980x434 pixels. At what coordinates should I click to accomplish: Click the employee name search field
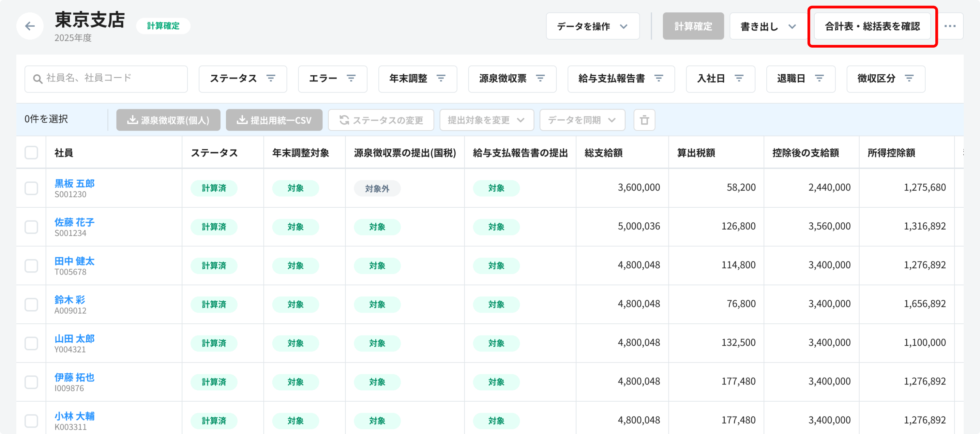click(106, 79)
